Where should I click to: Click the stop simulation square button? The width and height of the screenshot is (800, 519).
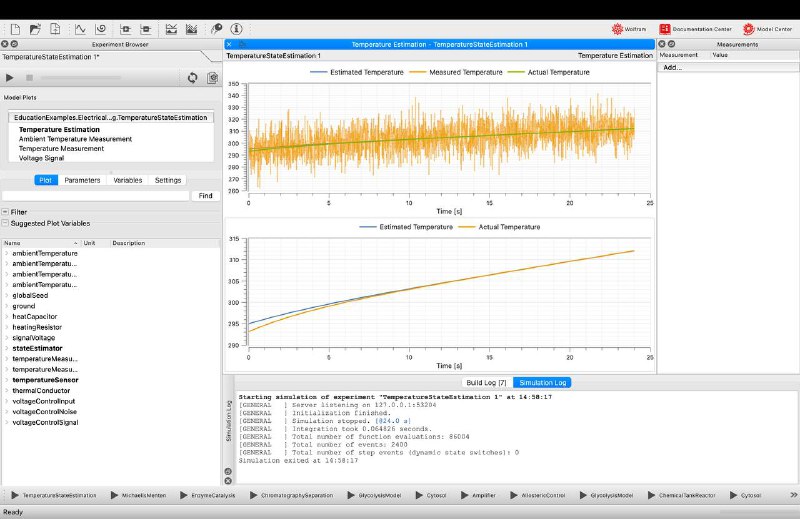coord(30,78)
